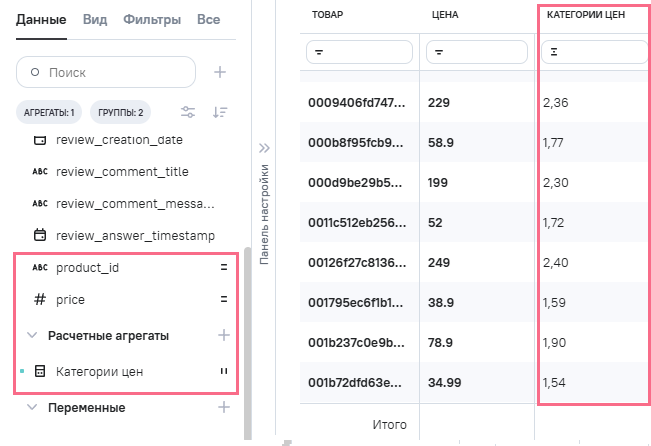Toggle the Группы: 2 chip
This screenshot has width=651, height=446.
[121, 112]
